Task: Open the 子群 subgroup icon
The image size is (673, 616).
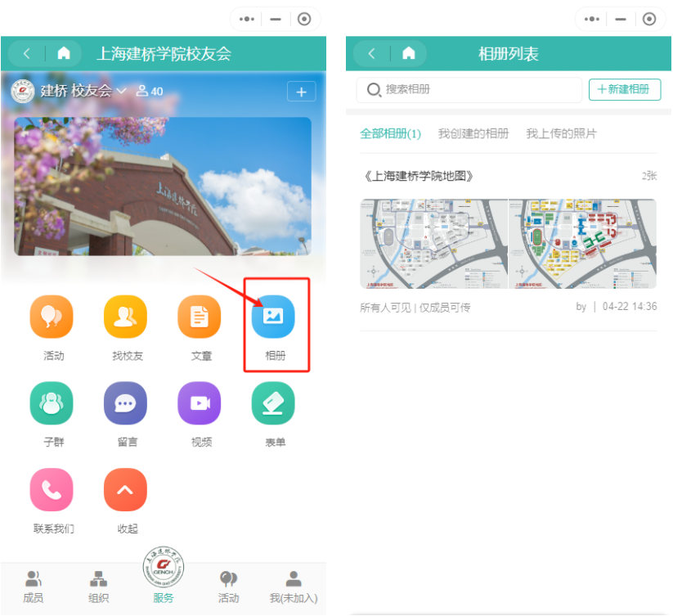Action: [52, 403]
